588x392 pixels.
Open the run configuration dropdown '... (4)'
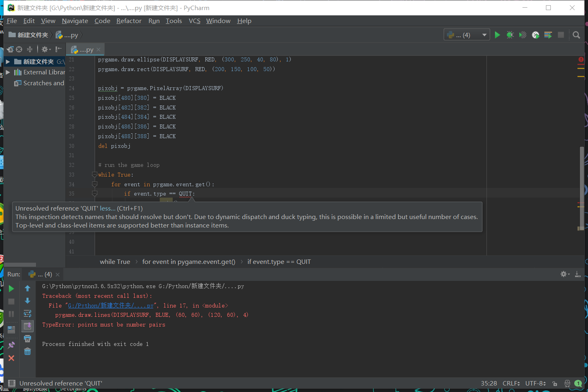[x=467, y=35]
